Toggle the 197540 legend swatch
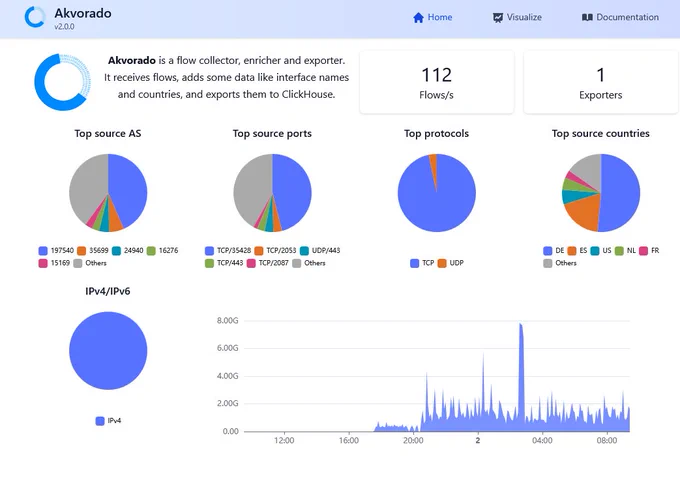680x500 pixels. pos(42,251)
